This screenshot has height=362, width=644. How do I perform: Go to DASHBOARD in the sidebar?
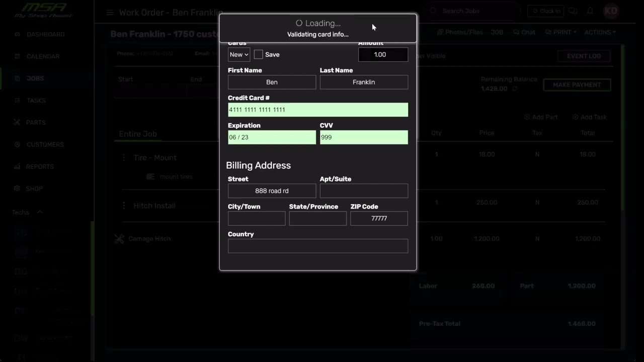tap(46, 34)
